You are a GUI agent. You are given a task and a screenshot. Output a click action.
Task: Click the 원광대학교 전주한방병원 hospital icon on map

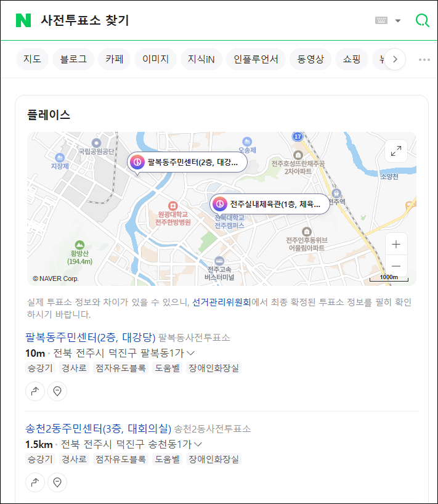coord(173,206)
